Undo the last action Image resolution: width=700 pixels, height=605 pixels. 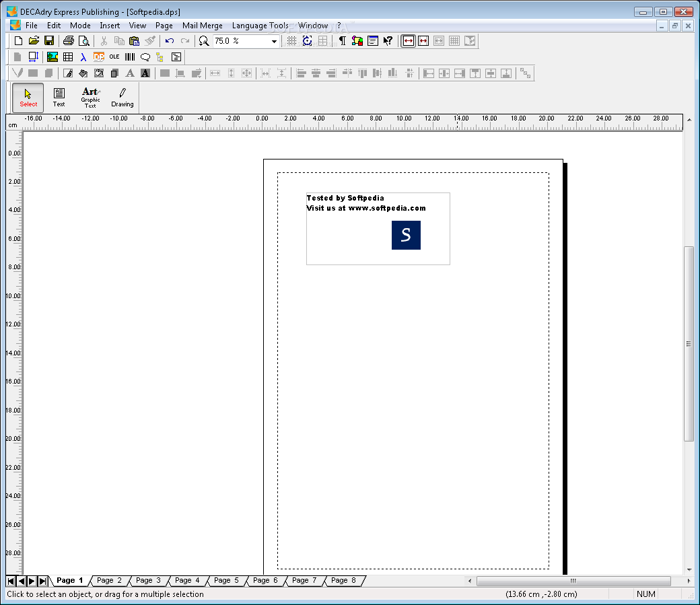click(169, 41)
